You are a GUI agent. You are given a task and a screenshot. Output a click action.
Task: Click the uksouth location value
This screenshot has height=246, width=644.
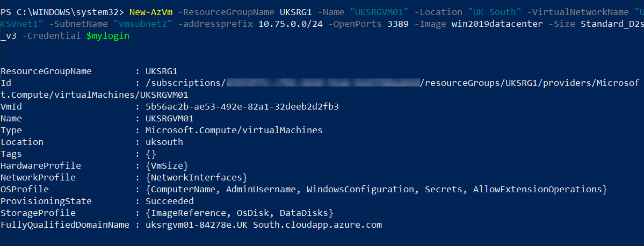tap(164, 142)
